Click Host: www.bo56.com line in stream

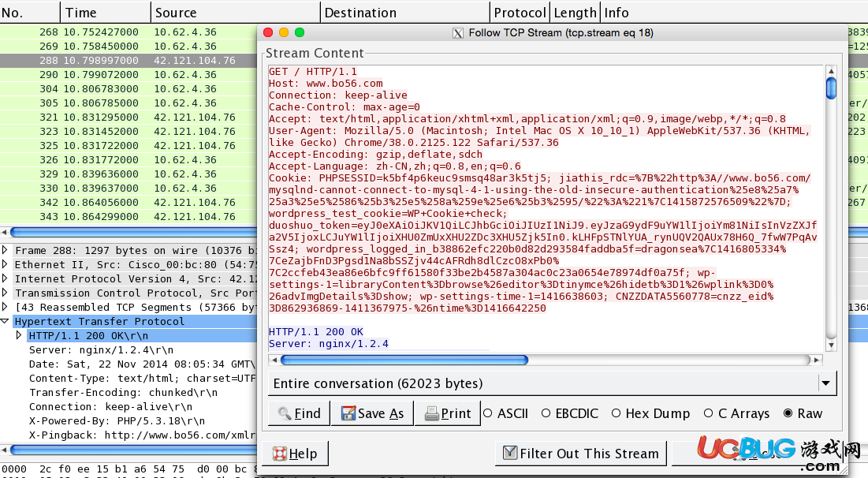tap(326, 83)
